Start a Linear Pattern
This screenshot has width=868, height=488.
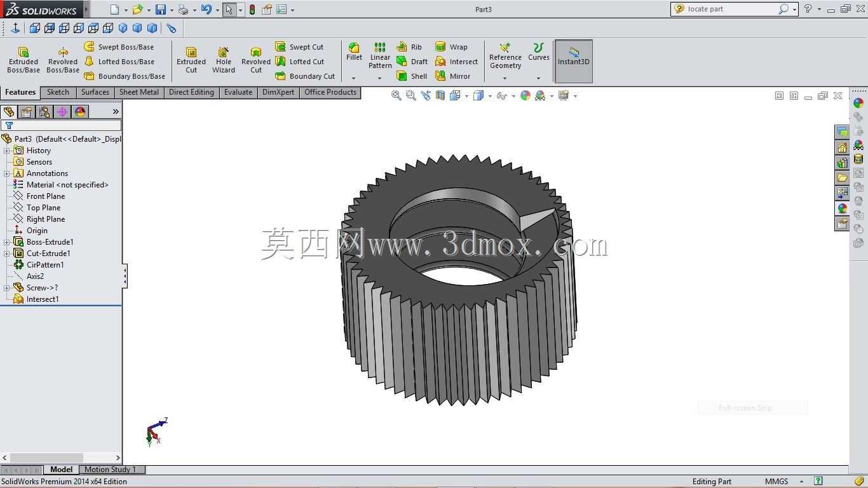[380, 55]
